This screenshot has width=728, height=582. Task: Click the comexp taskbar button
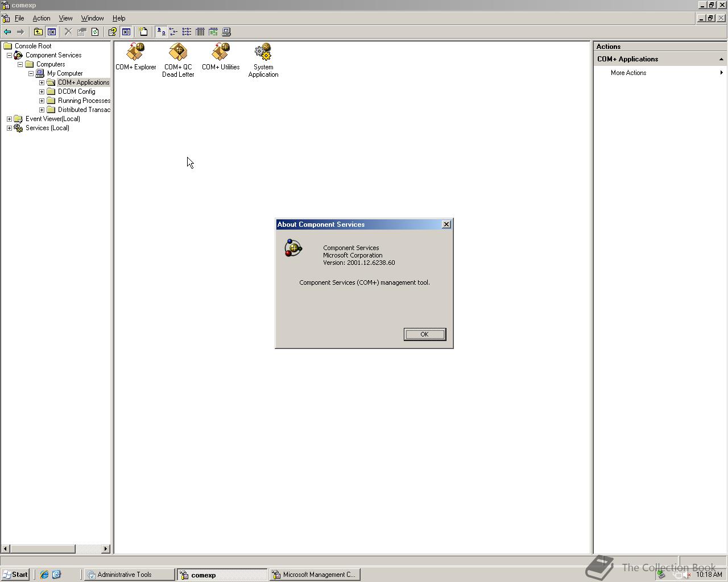[222, 575]
